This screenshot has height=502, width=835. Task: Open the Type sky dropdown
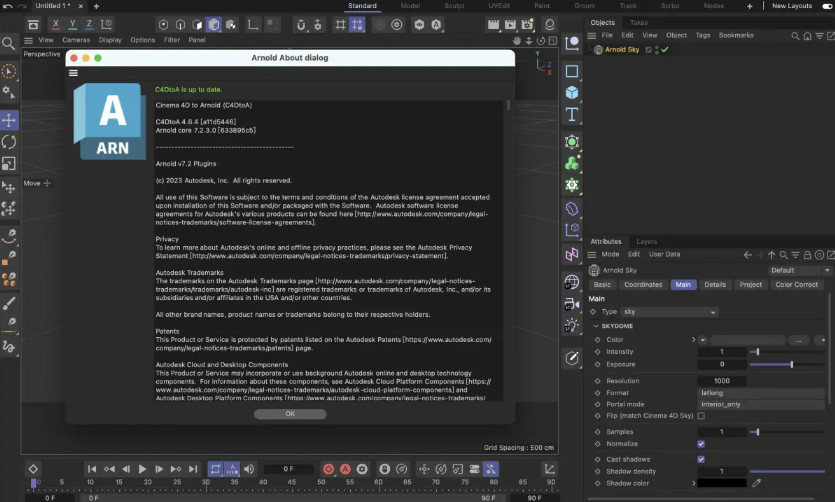click(669, 312)
